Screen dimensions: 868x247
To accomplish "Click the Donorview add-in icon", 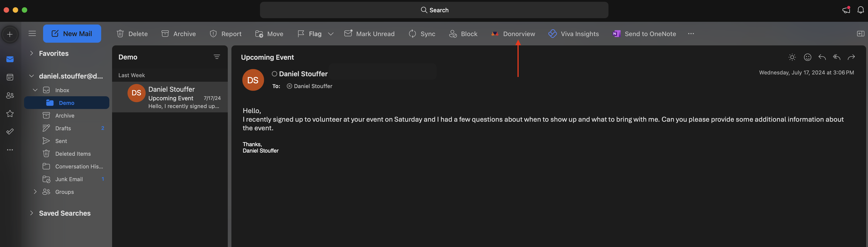I will (495, 34).
